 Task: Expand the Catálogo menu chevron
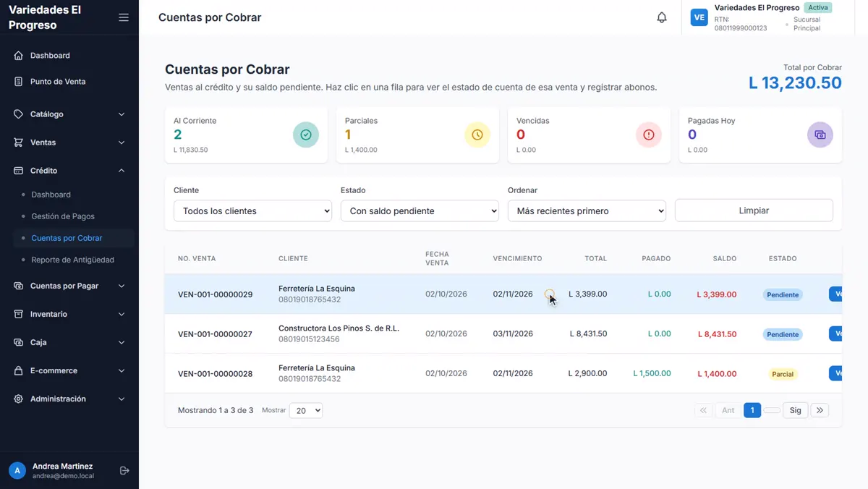tap(122, 114)
